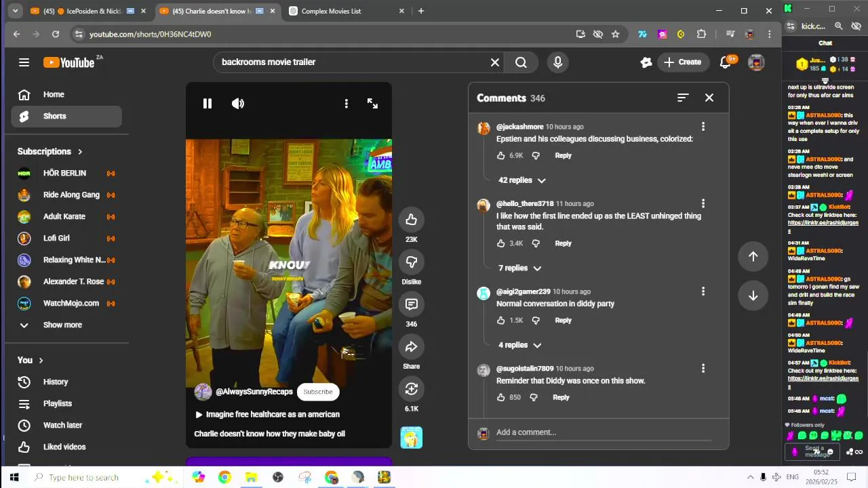Viewport: 868px width, 488px height.
Task: Clear the search box text
Action: [495, 62]
